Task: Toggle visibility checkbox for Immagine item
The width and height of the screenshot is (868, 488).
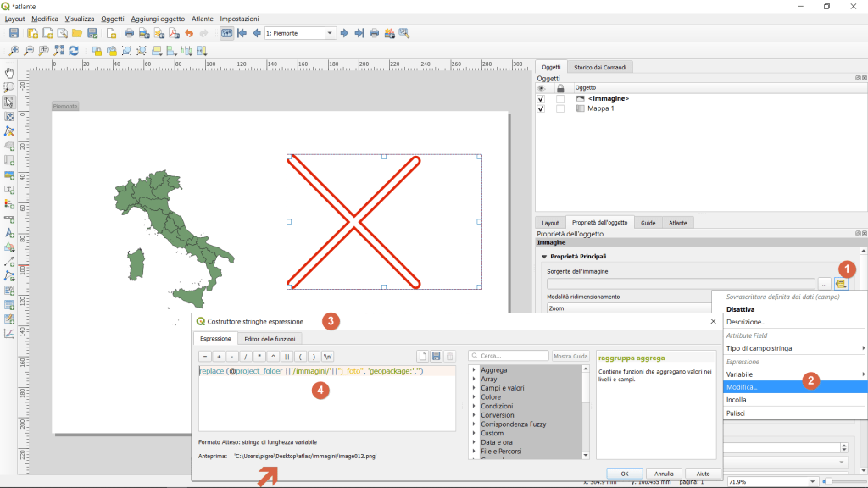Action: [542, 98]
